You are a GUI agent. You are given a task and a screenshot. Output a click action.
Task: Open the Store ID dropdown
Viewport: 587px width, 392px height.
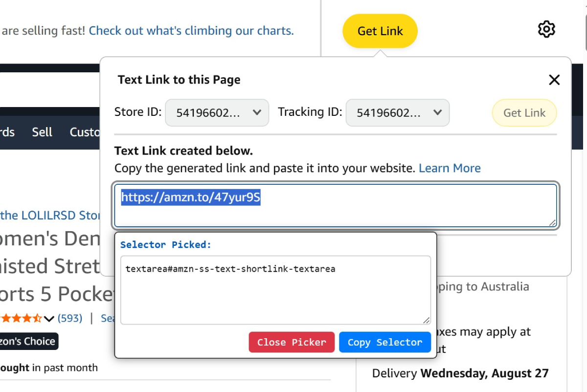(217, 113)
